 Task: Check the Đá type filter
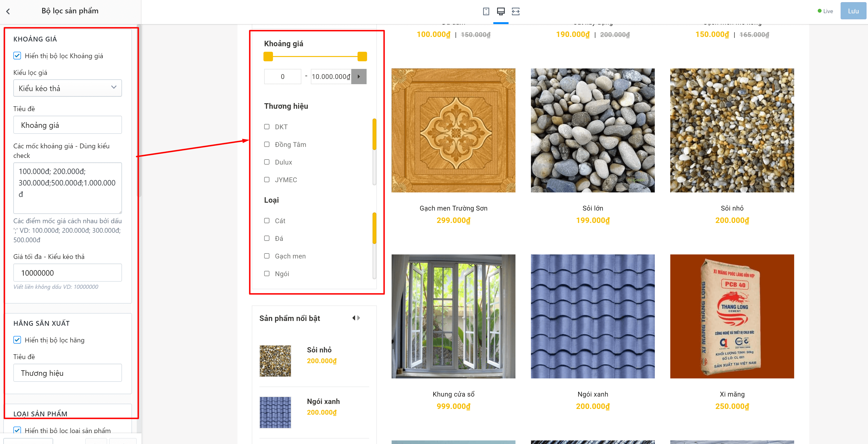pyautogui.click(x=267, y=238)
